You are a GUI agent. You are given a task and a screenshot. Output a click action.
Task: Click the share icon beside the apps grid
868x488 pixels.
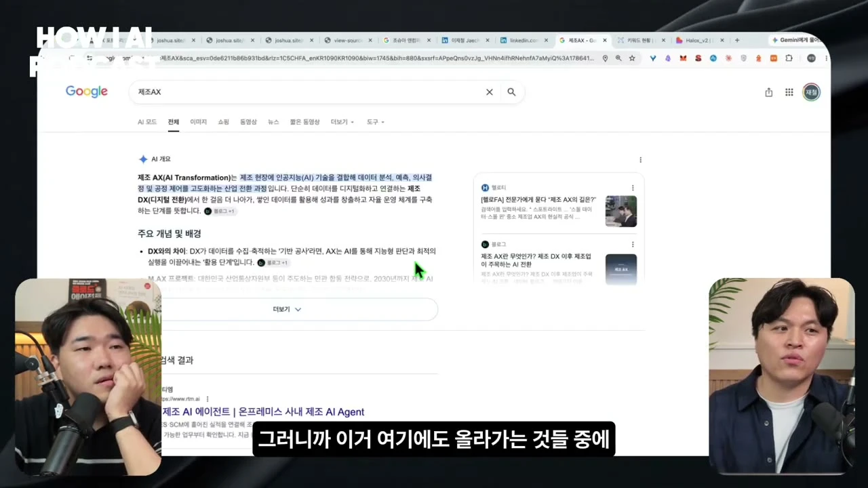coord(768,92)
